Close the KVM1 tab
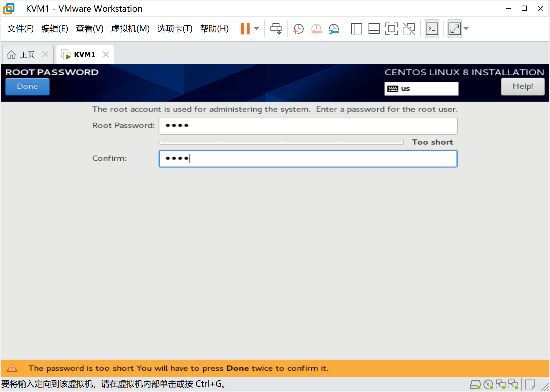This screenshot has height=392, width=550. [x=106, y=54]
